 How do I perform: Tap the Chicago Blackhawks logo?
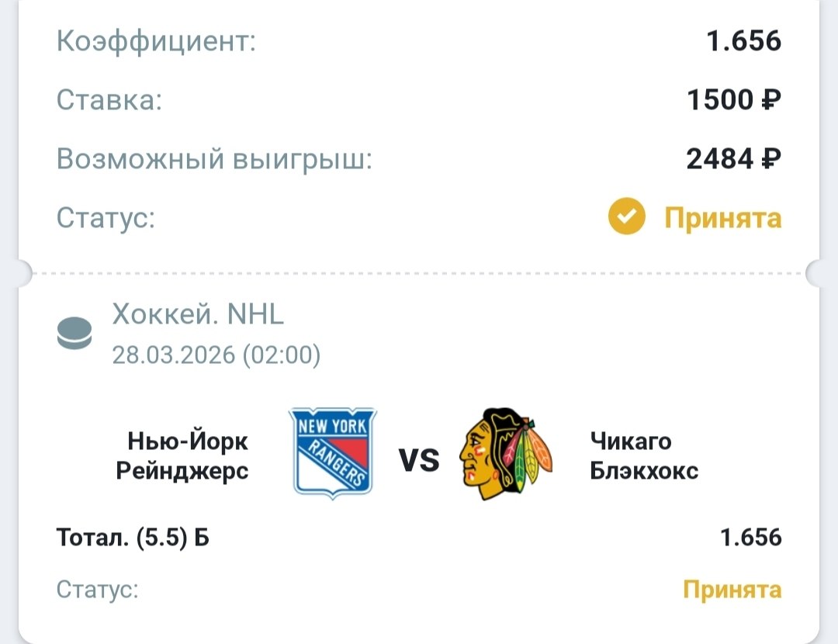pos(505,453)
